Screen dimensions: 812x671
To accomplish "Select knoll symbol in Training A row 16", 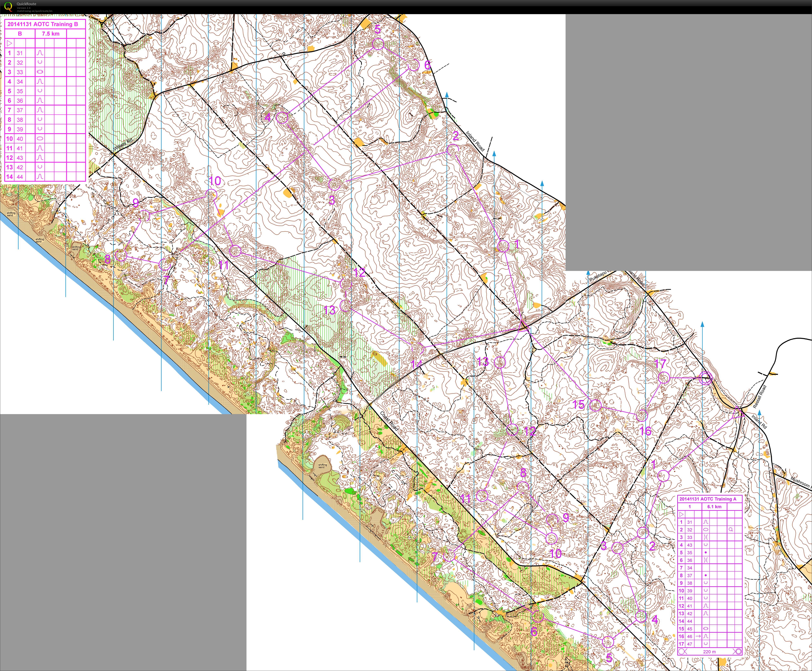I will point(706,636).
